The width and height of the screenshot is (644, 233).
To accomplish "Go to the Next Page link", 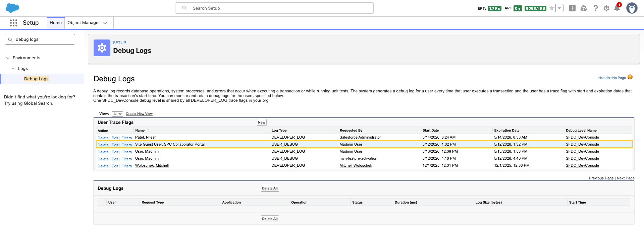I will [x=626, y=178].
